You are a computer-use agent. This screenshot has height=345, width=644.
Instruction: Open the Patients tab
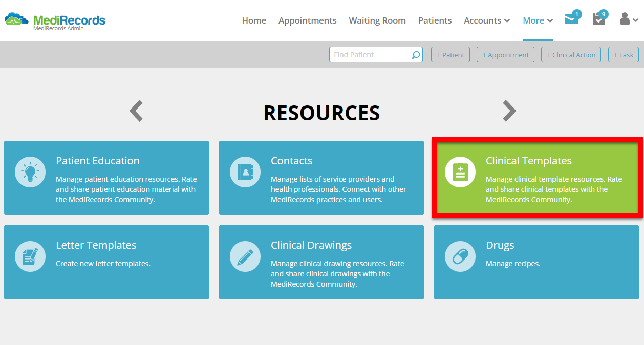coord(435,20)
